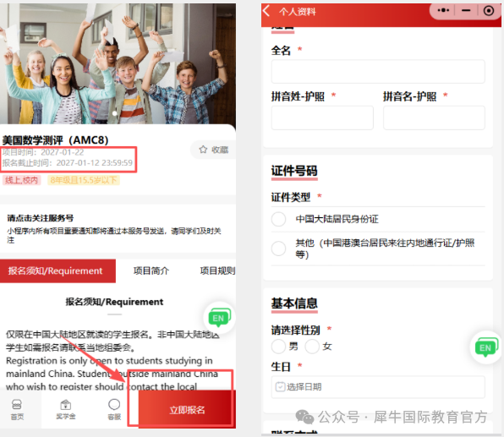Minimize the mini program with the dash icon

coord(466,10)
